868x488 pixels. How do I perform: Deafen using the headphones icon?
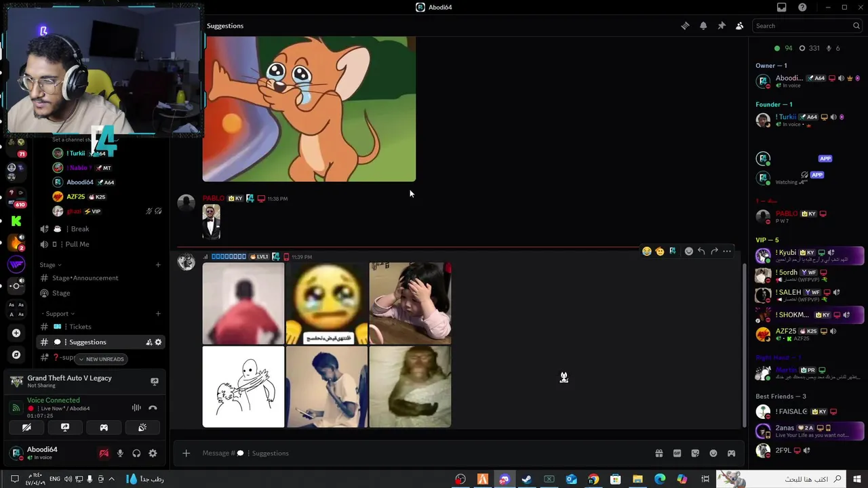click(136, 453)
